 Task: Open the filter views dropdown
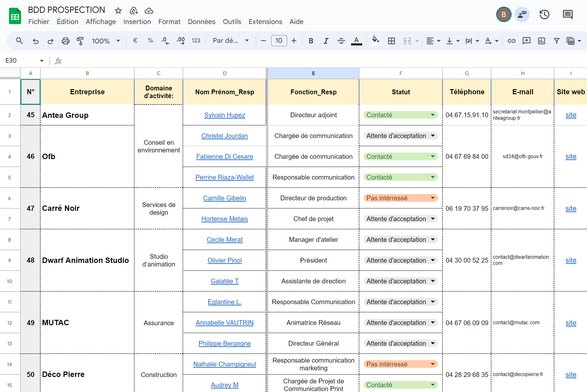(x=574, y=41)
